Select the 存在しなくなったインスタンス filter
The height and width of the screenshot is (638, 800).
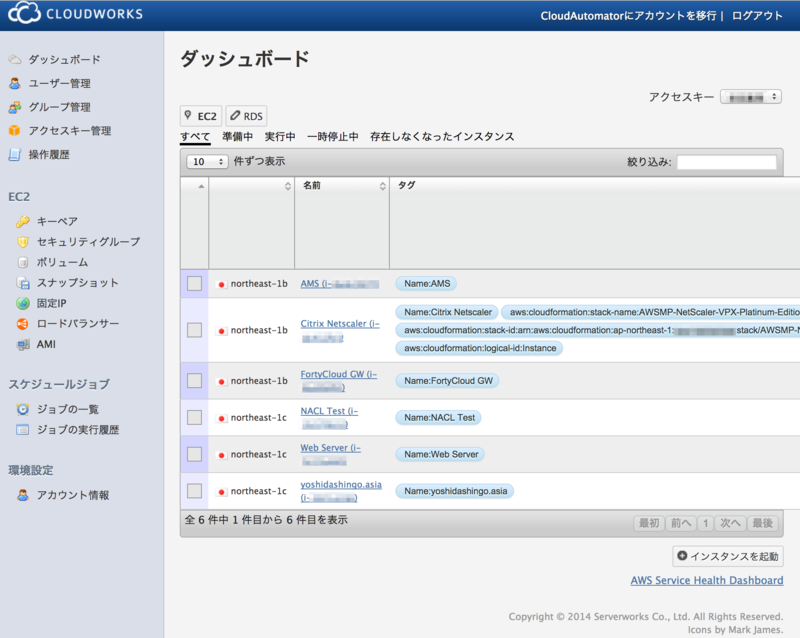pyautogui.click(x=442, y=137)
